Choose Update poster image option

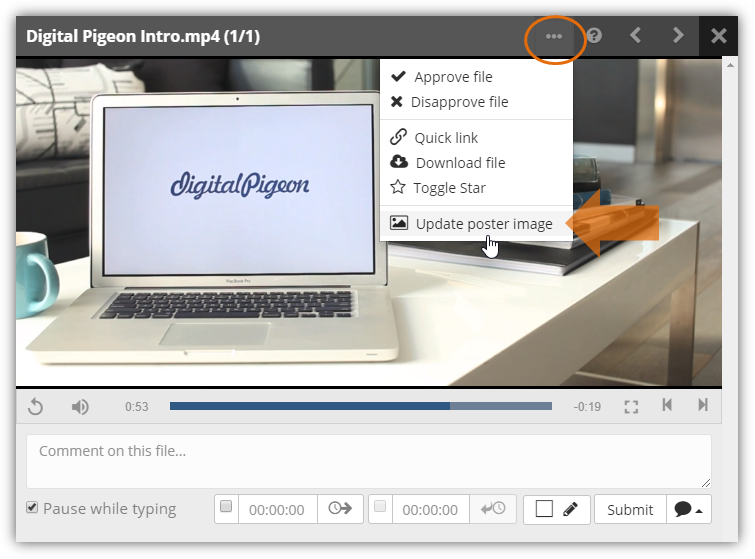tap(476, 223)
